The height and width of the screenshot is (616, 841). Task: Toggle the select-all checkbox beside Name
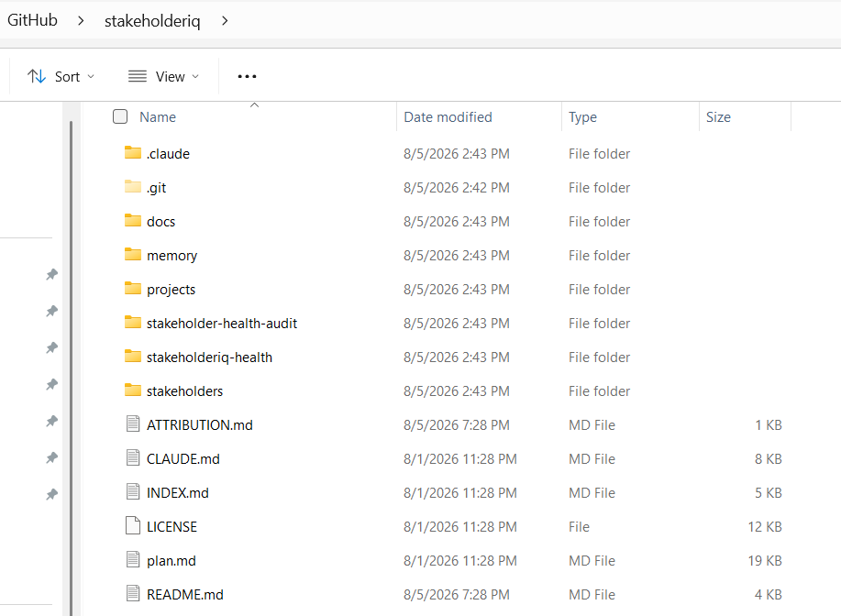pos(120,116)
